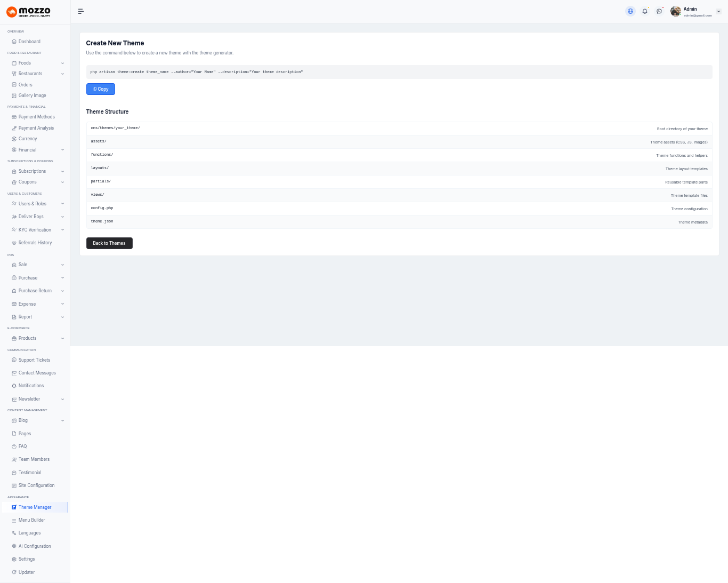This screenshot has height=583, width=728.
Task: Open the Admin account dropdown arrow
Action: (718, 11)
